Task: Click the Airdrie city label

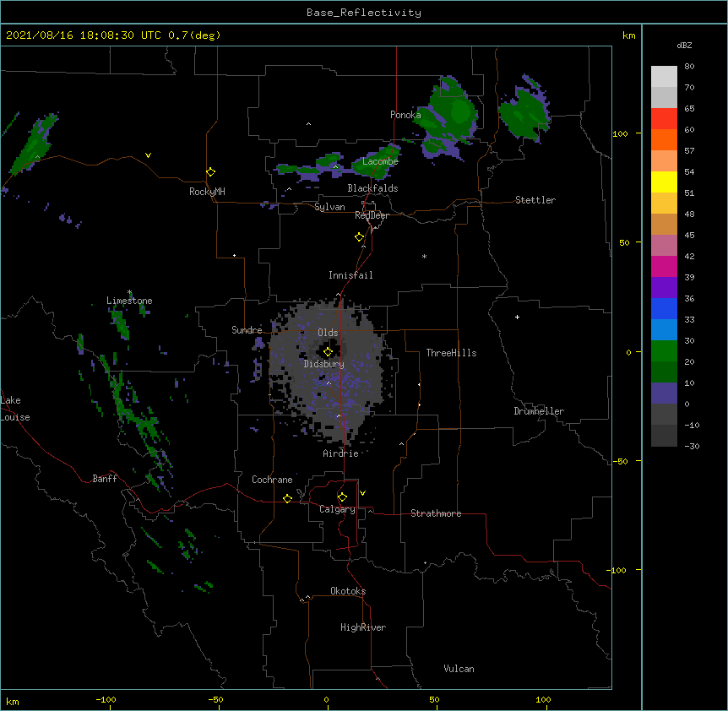Action: coord(340,453)
